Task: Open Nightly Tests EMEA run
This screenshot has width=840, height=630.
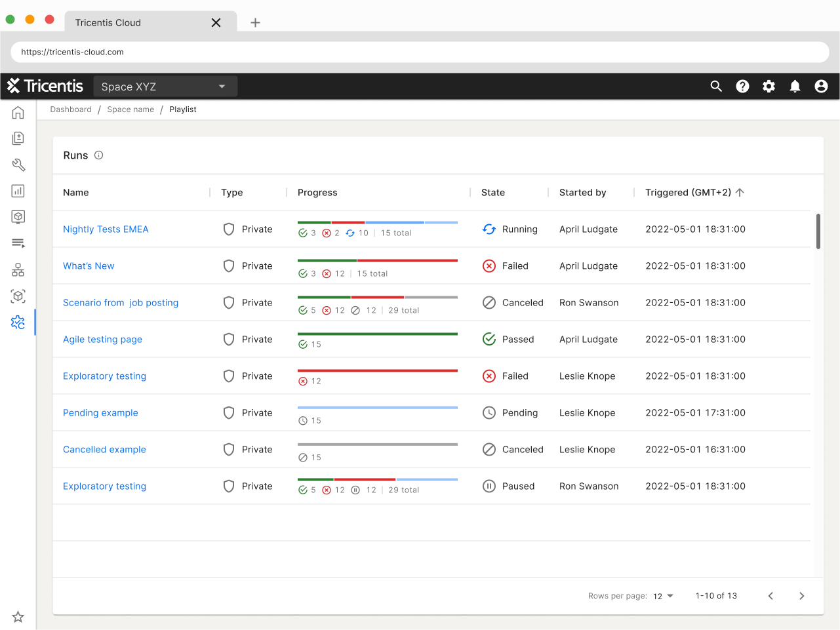Action: pos(106,229)
